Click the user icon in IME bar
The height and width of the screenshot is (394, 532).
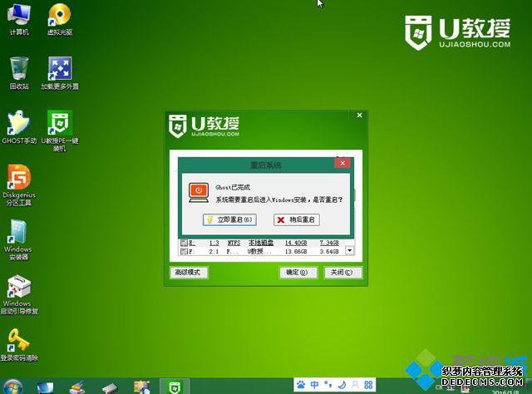coord(355,385)
